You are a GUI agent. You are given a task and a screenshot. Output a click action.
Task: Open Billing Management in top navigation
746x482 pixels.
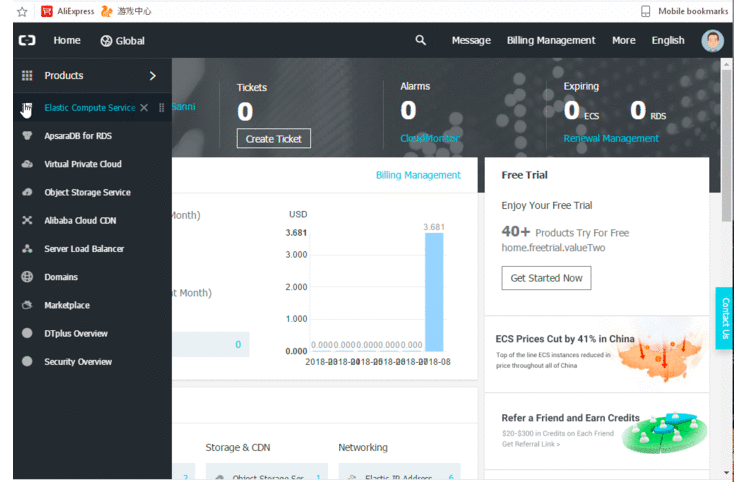(551, 40)
